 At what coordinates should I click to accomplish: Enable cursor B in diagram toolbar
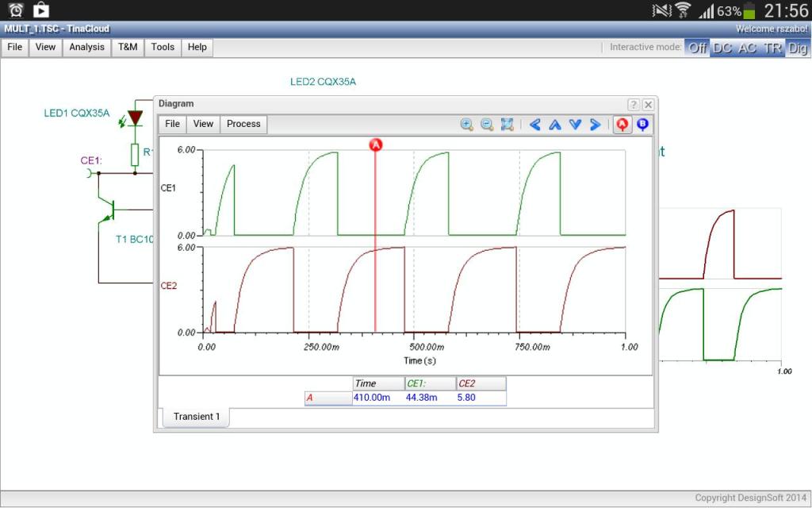pos(642,125)
